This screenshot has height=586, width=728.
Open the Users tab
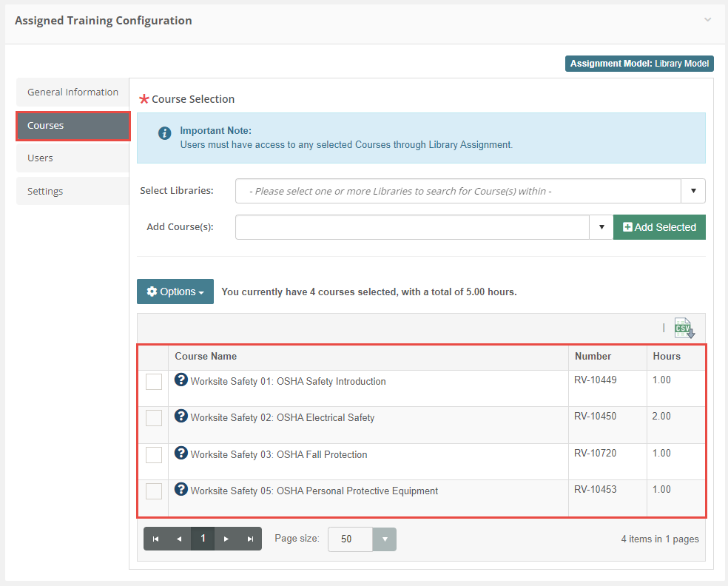coord(73,158)
